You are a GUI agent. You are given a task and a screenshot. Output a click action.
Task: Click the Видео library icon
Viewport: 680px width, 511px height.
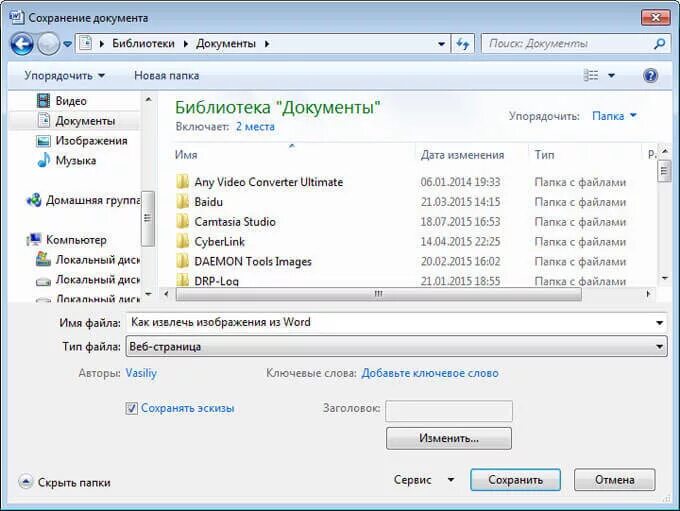[x=43, y=101]
